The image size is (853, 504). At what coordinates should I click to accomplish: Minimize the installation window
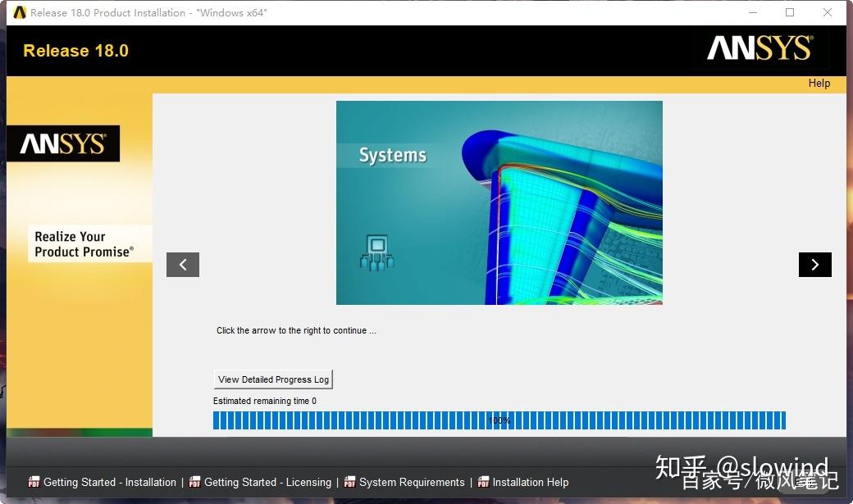click(x=752, y=12)
